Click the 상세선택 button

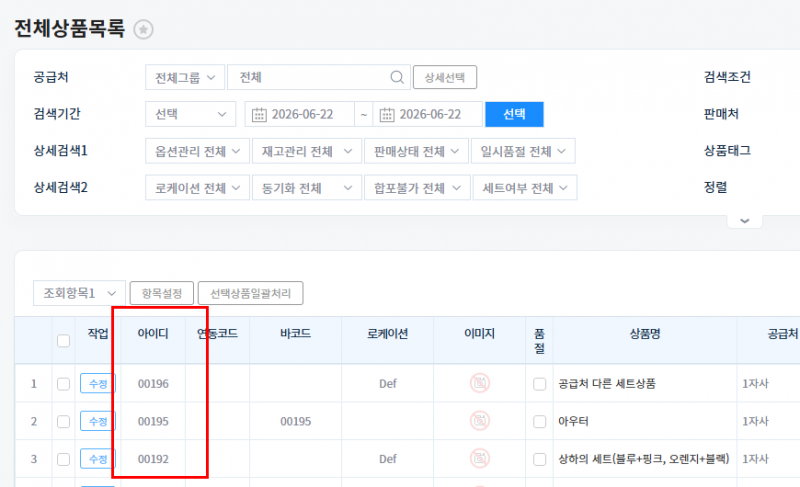click(445, 78)
